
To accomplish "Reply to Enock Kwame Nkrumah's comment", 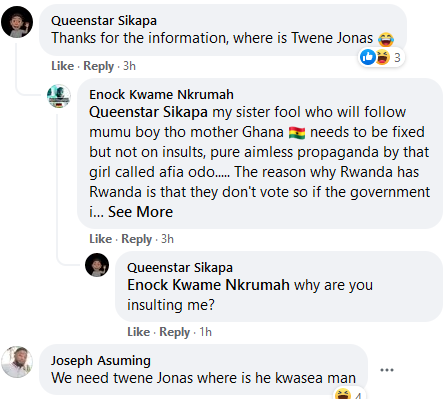I will (137, 239).
